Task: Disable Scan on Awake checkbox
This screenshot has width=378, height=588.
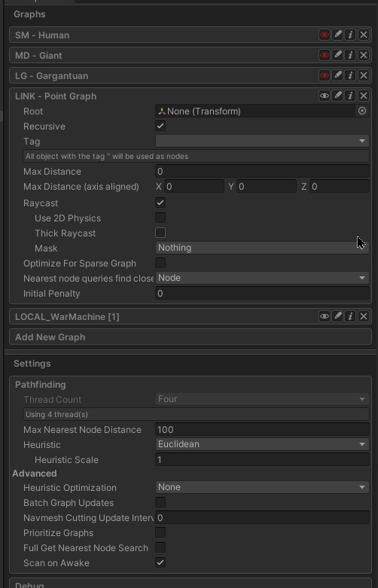Action: click(x=160, y=562)
